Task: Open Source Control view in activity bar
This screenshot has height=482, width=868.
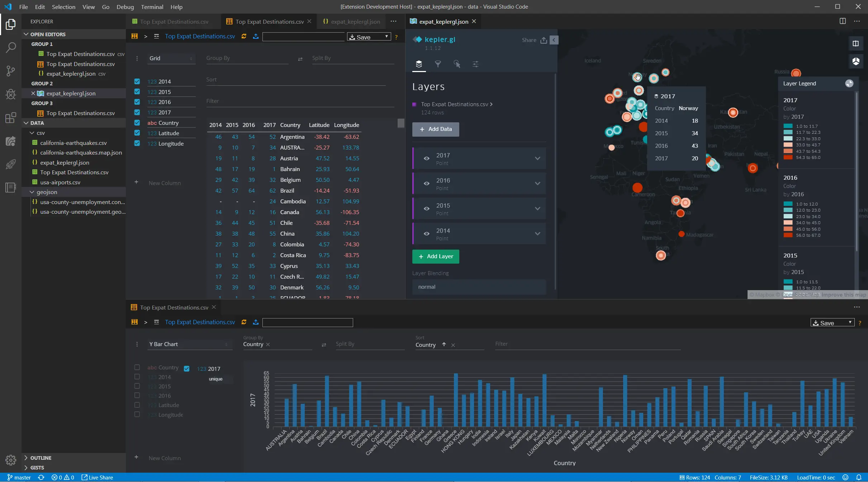Action: pyautogui.click(x=11, y=71)
